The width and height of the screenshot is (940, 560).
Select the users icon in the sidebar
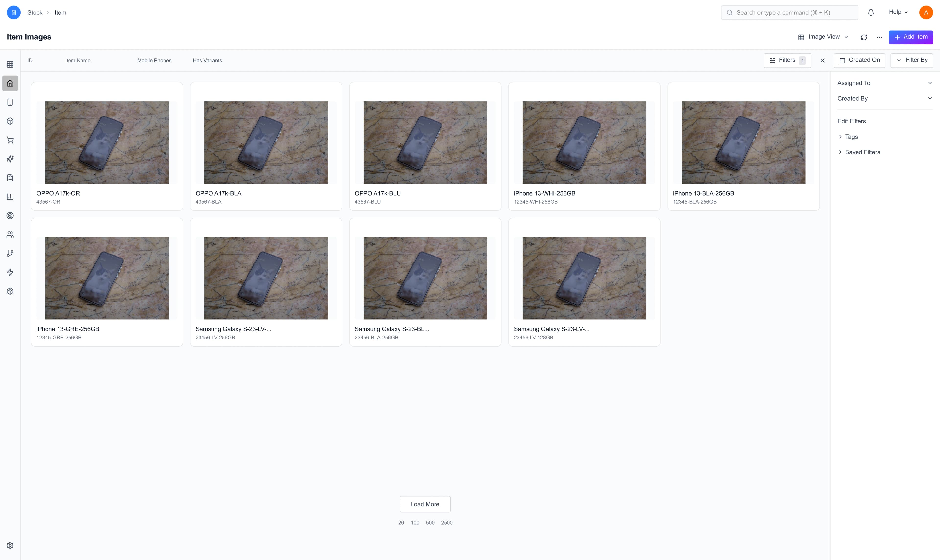[x=10, y=234]
